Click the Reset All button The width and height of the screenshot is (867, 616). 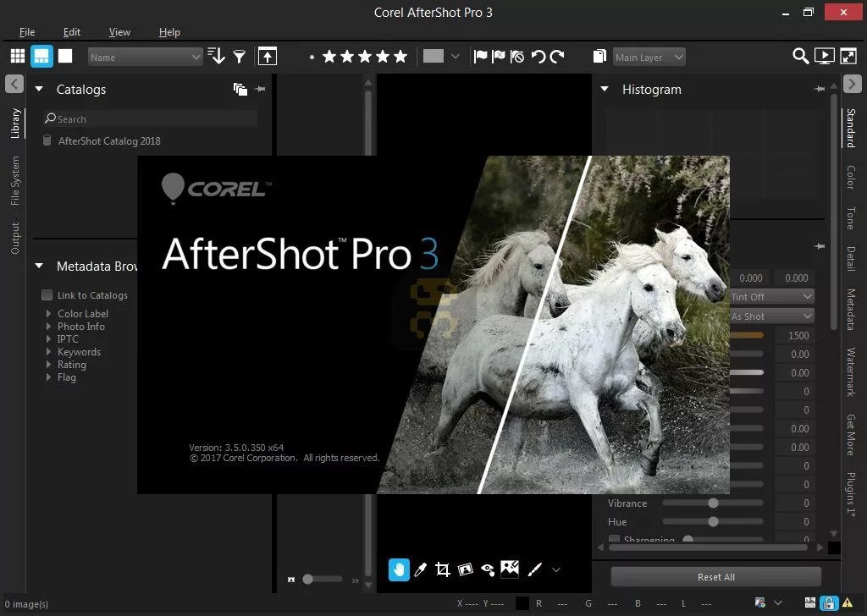[x=716, y=577]
